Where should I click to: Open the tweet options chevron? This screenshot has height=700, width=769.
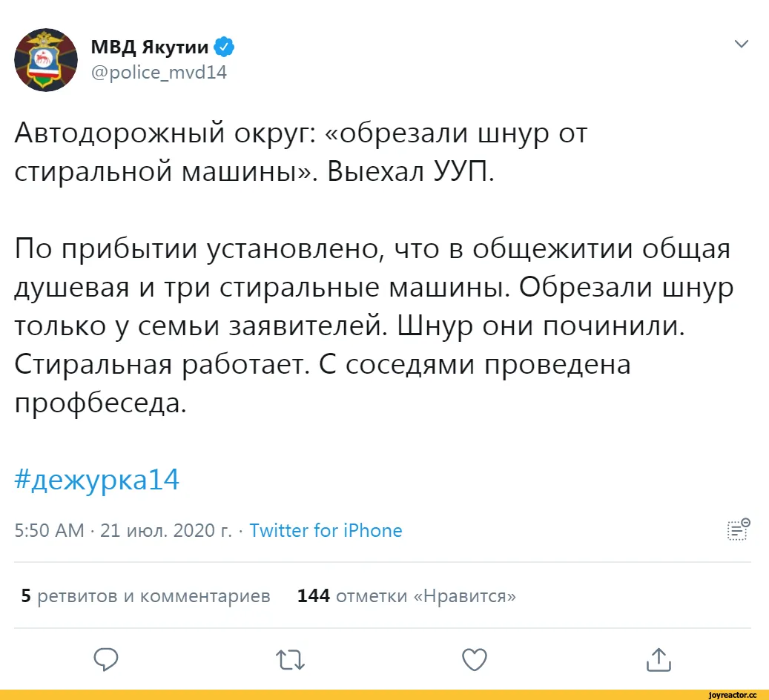(741, 44)
